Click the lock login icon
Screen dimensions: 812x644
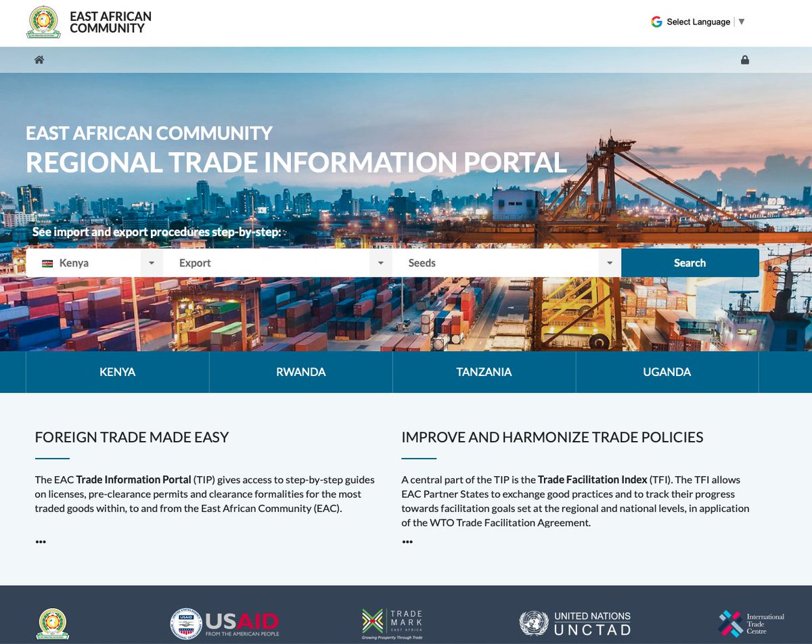(x=745, y=60)
